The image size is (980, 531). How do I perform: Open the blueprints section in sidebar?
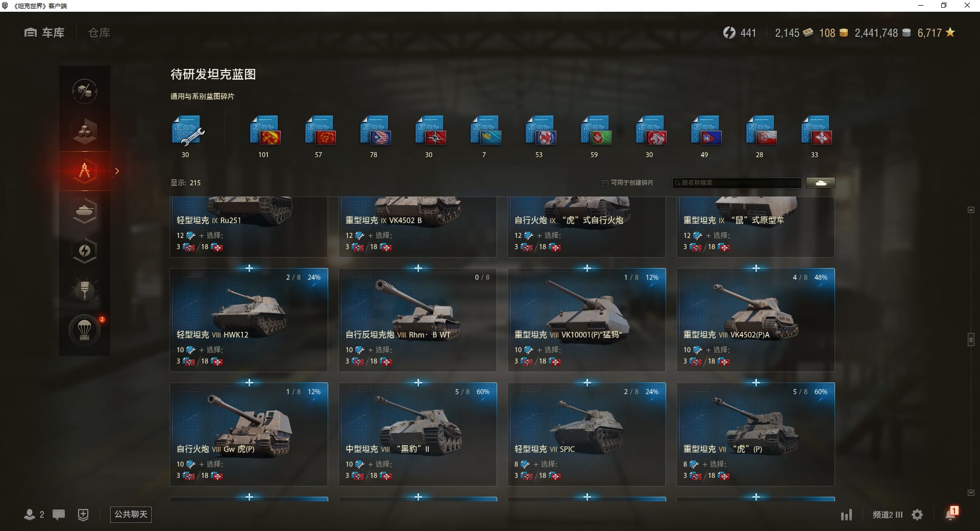pos(85,171)
